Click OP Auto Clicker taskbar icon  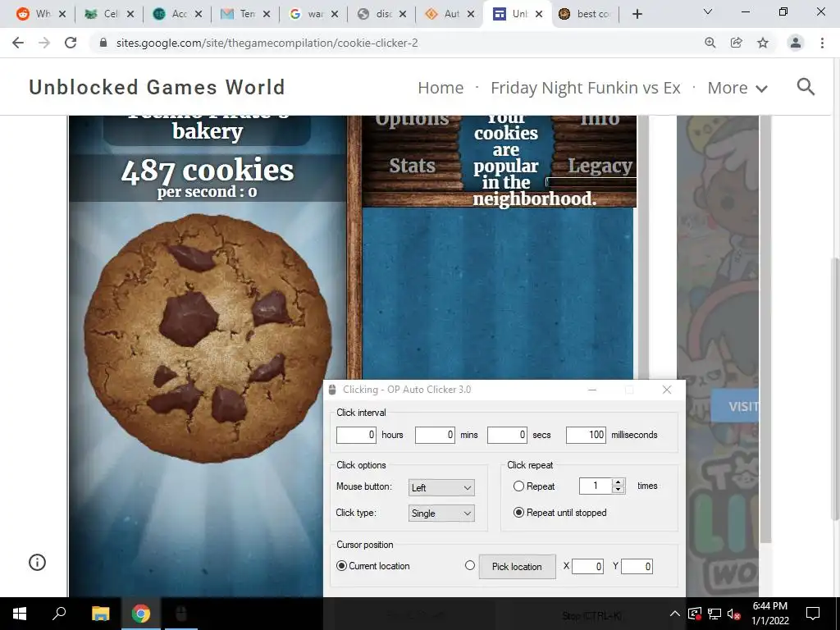(181, 614)
